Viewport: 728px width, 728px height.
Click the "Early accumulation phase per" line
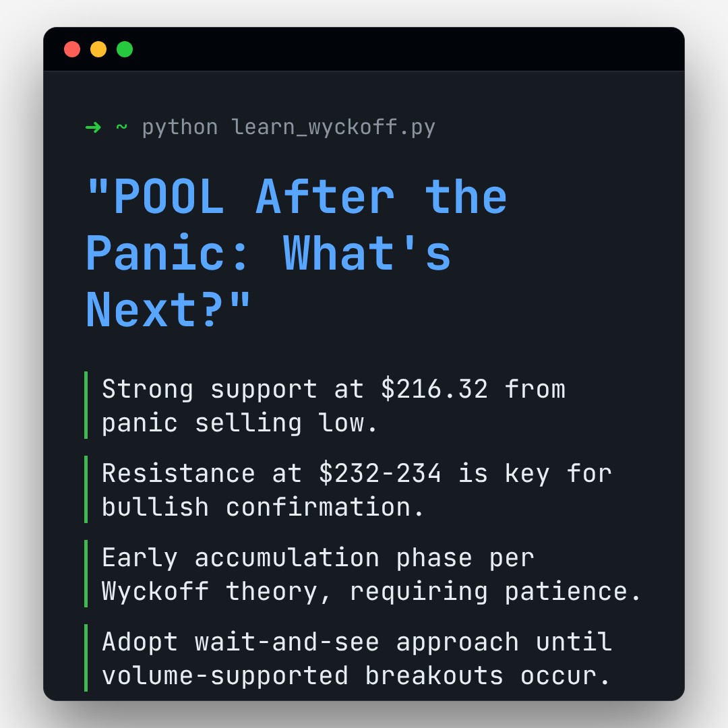pyautogui.click(x=318, y=557)
